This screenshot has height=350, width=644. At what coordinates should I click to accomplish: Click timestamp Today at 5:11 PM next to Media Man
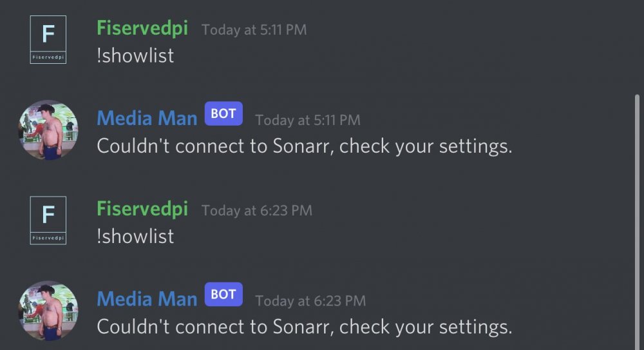(308, 120)
